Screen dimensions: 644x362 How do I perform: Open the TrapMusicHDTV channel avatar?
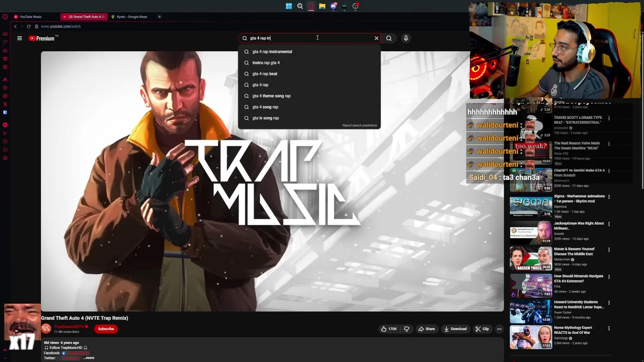(46, 329)
